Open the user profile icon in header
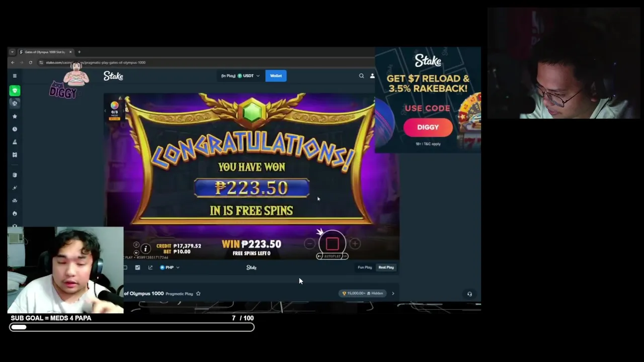The width and height of the screenshot is (644, 362). [372, 76]
